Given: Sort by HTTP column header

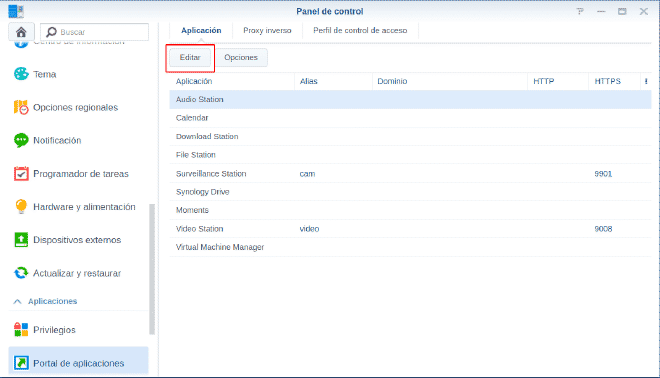Looking at the screenshot, I should (558, 81).
